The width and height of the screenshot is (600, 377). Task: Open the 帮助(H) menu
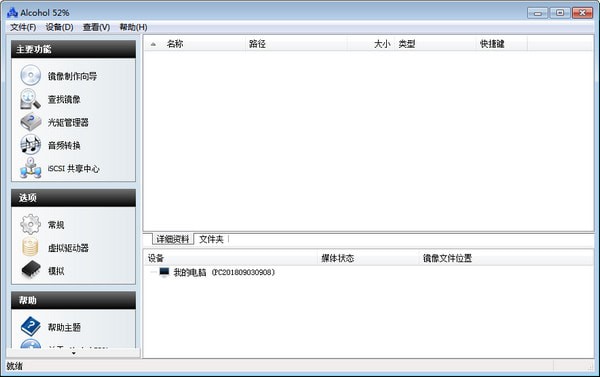coord(133,27)
